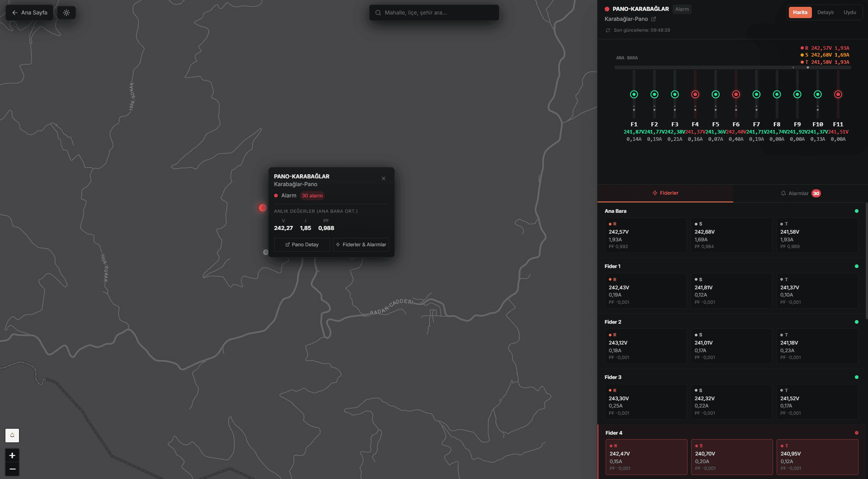Select the red F11 feeder node
This screenshot has height=479, width=868.
coord(838,94)
